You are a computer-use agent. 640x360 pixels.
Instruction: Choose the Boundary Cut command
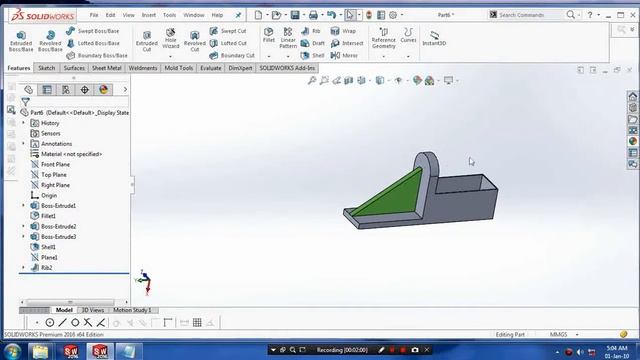231,56
